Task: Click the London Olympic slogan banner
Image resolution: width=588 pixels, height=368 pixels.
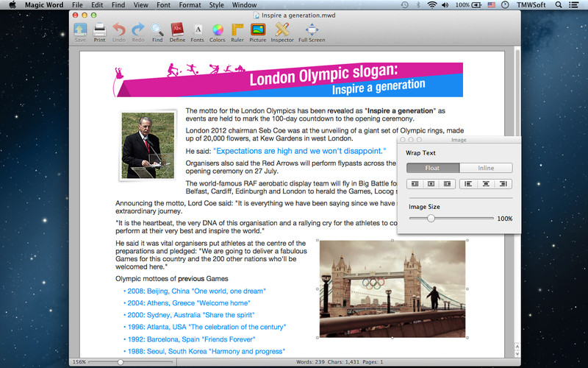Action: click(x=288, y=79)
